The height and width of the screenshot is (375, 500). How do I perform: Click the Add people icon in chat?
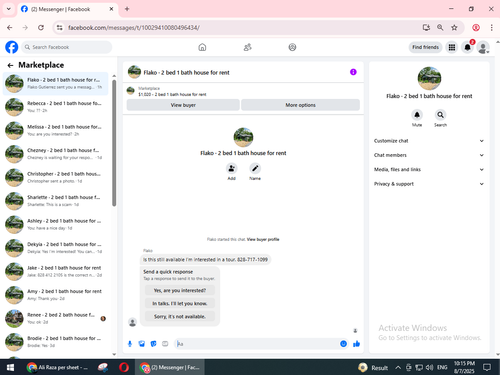click(231, 168)
